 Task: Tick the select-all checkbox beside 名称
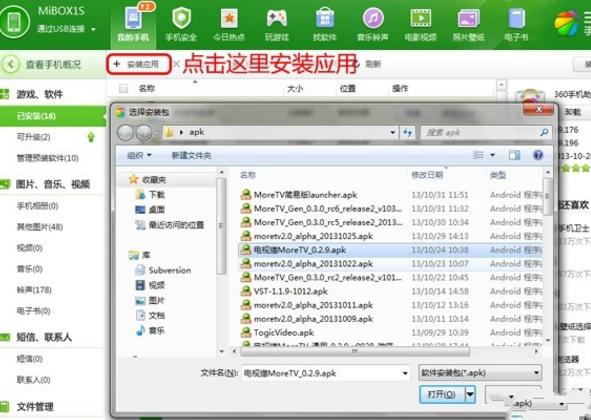point(123,89)
